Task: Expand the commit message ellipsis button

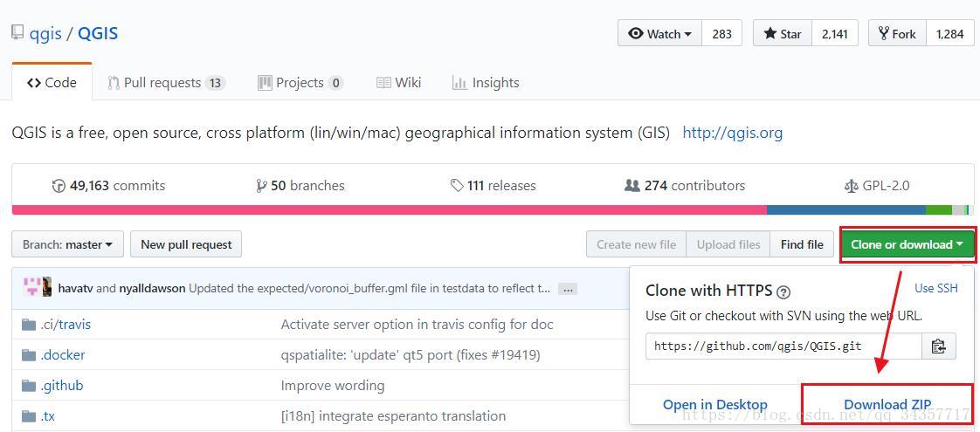Action: (568, 289)
